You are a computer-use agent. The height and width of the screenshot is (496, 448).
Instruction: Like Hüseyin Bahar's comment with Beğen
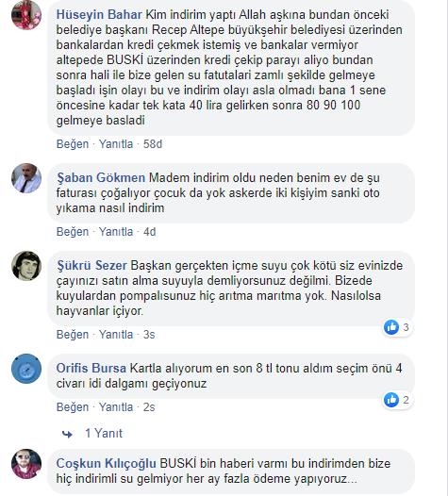73,144
